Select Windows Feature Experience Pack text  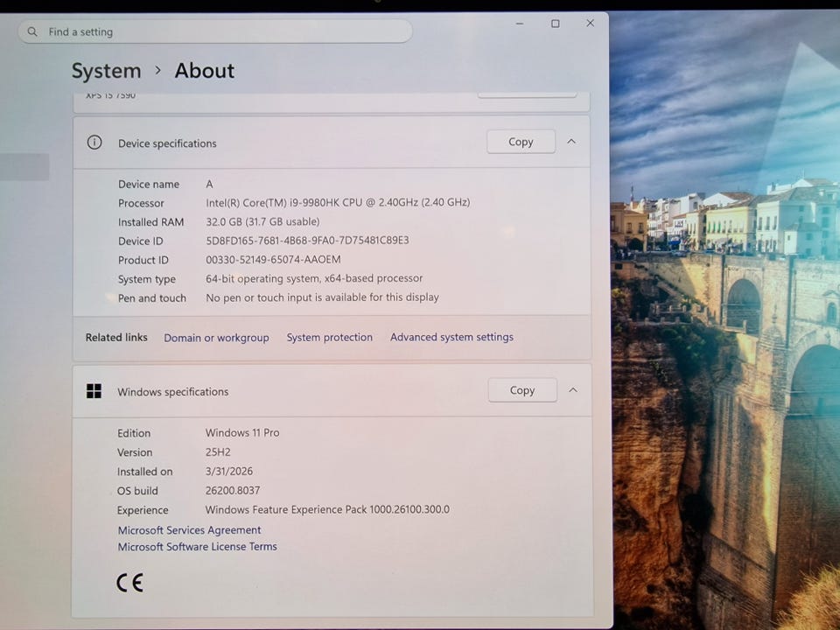[327, 509]
